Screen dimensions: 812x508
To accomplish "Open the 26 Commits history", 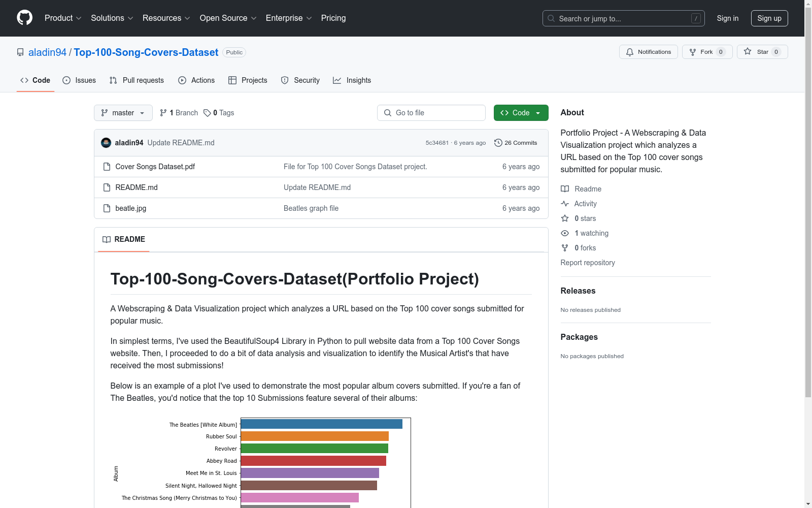I will coord(516,143).
